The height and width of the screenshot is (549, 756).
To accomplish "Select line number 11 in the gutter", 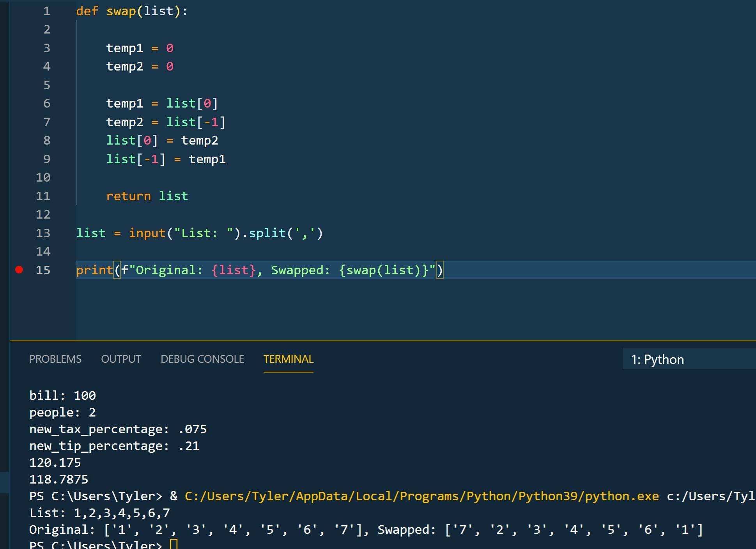I will pos(43,196).
